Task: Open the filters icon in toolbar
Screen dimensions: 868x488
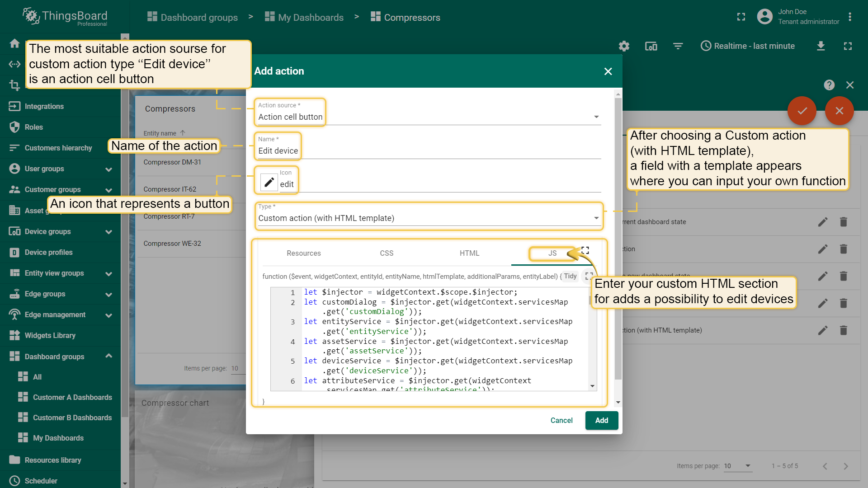Action: 678,46
